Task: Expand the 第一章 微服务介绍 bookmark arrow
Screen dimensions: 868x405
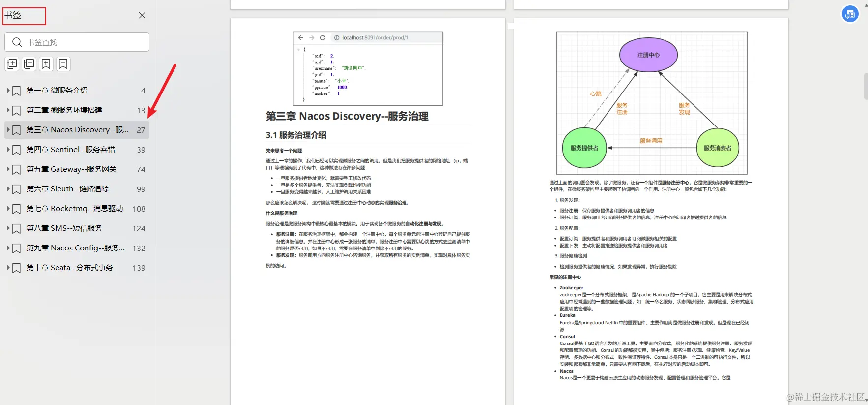Action: click(8, 90)
